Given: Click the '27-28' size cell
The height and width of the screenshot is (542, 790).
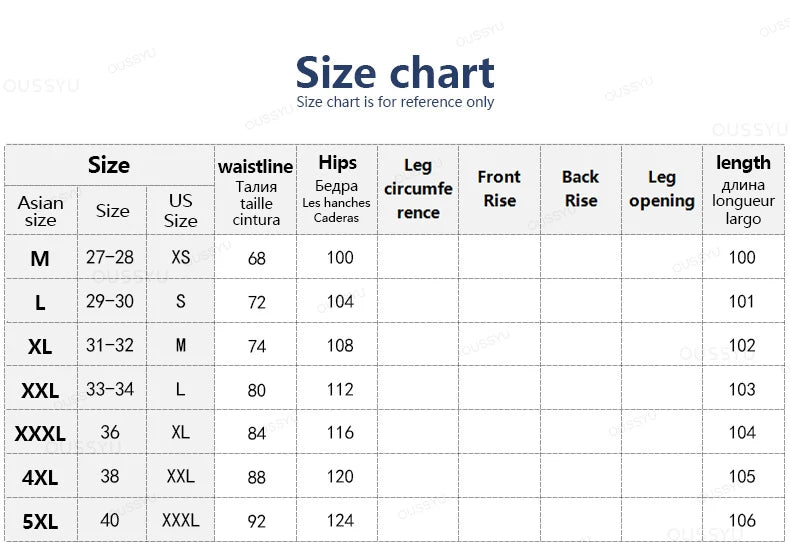Looking at the screenshot, I should [110, 257].
